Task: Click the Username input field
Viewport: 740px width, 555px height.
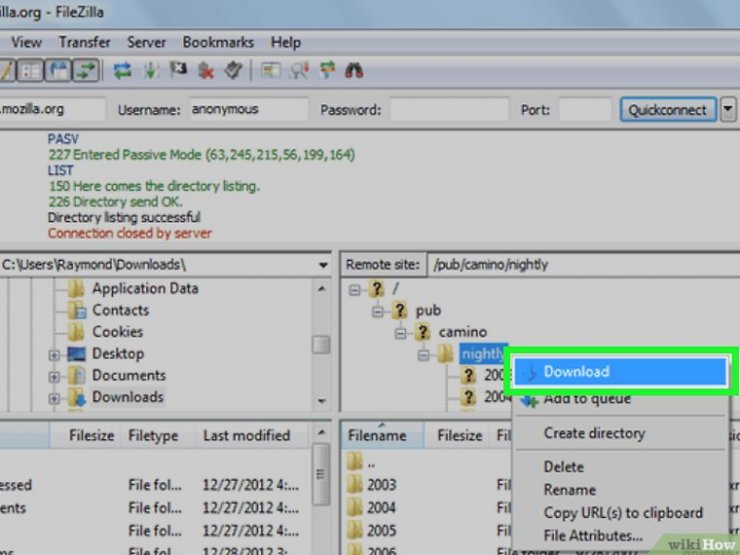Action: pos(249,109)
